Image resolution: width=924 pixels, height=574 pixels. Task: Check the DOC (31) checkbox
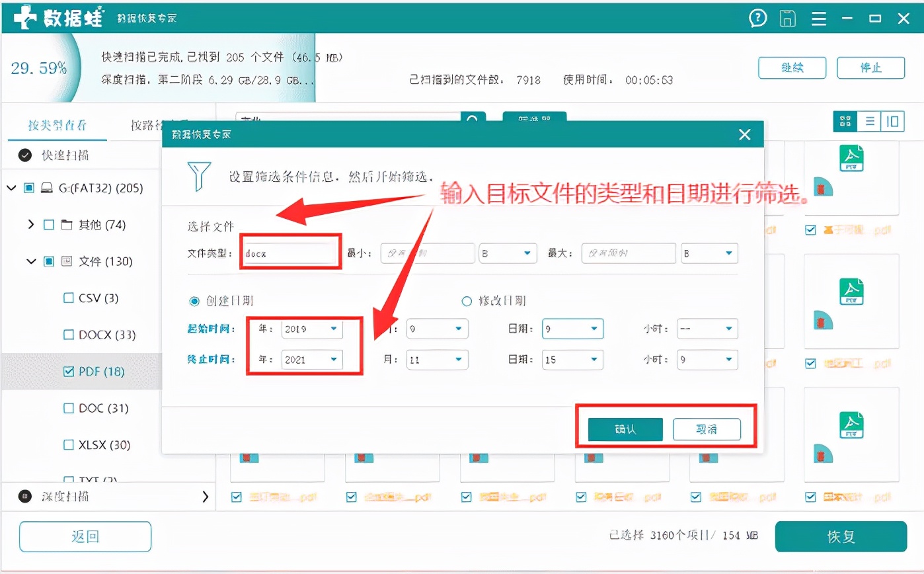(x=68, y=409)
